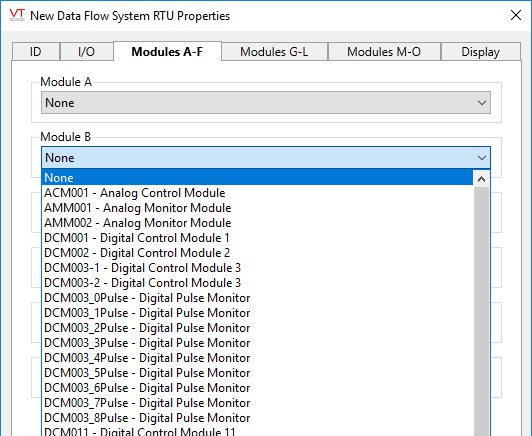This screenshot has height=436, width=532.
Task: Open the Modules M-O tab
Action: [x=384, y=52]
